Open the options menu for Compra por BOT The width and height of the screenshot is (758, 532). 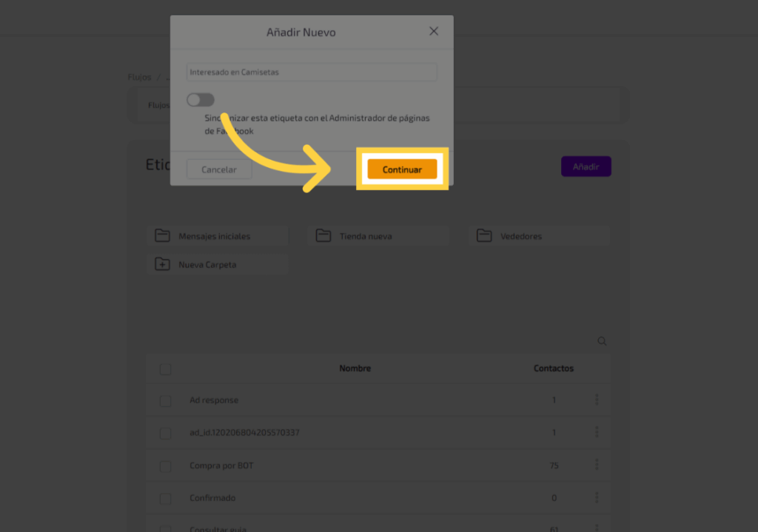[597, 465]
